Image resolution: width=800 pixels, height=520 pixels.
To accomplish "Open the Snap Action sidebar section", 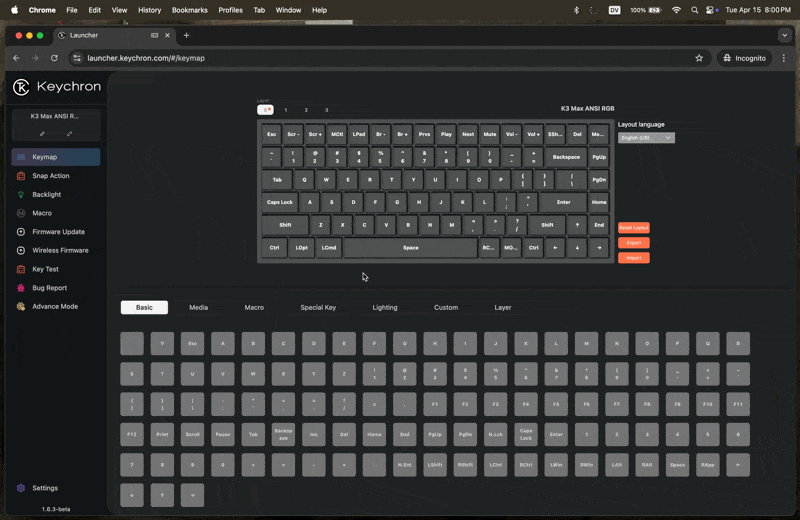I will click(x=50, y=176).
